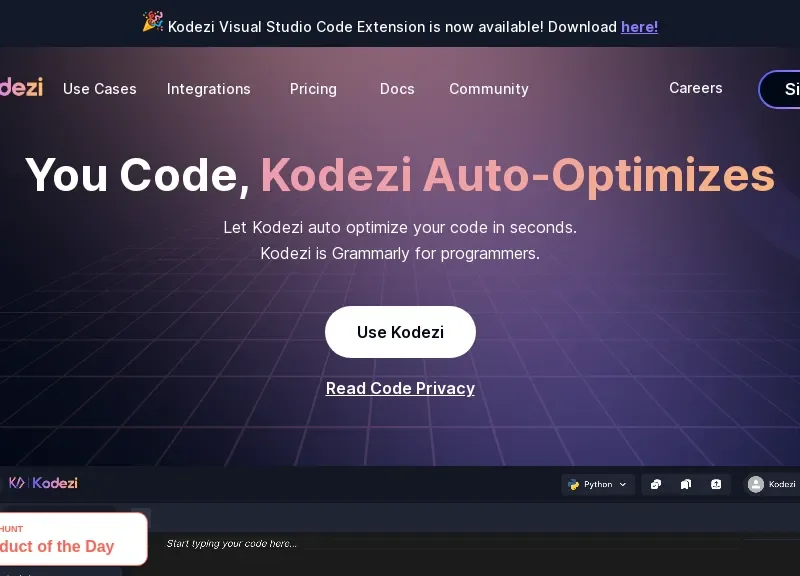Viewport: 800px width, 576px height.
Task: Click the VS Code Extension announcement text
Action: [392, 27]
